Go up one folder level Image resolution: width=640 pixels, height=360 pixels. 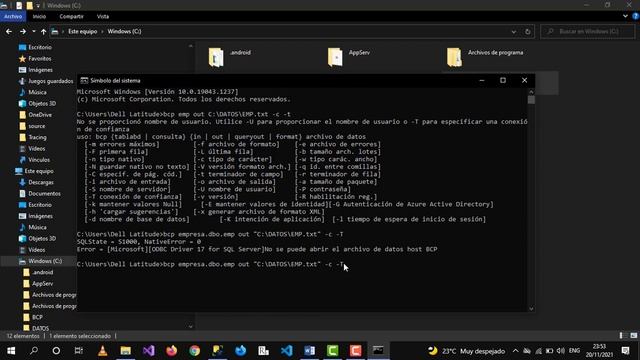tap(43, 31)
